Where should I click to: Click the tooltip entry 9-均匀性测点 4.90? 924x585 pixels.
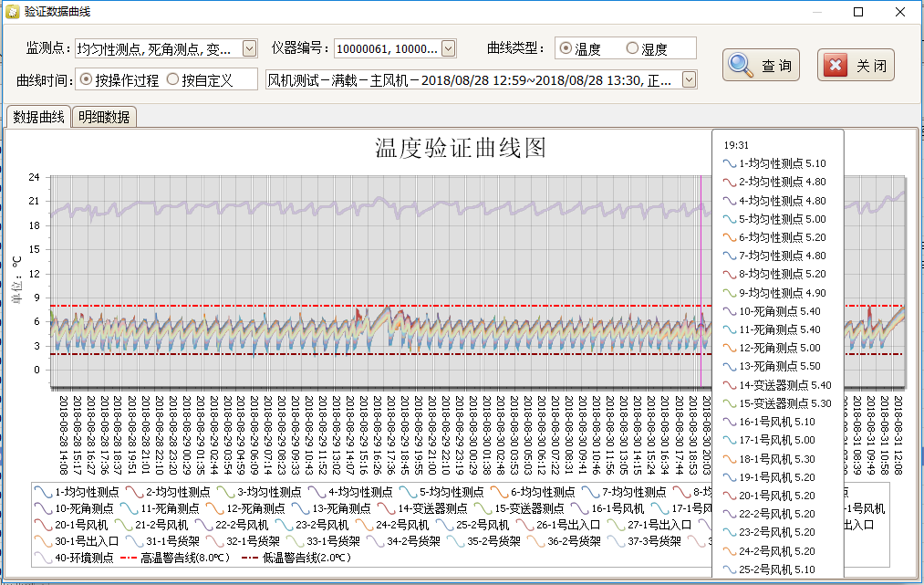(775, 292)
